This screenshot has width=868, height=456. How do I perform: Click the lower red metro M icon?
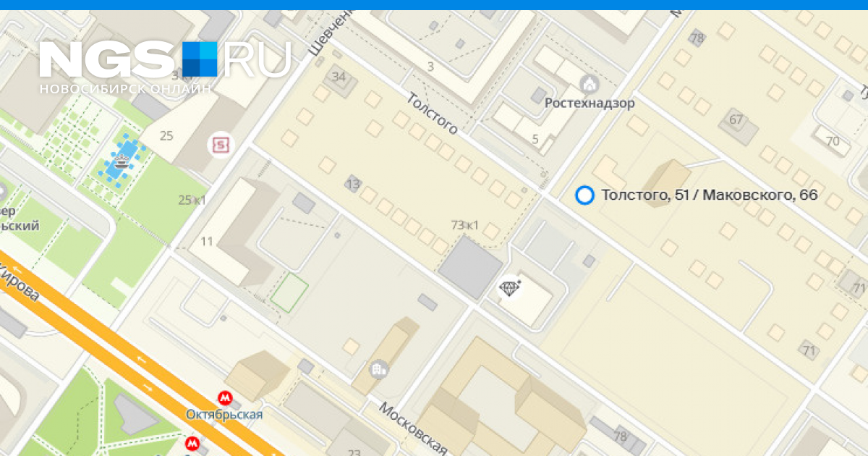click(x=192, y=443)
